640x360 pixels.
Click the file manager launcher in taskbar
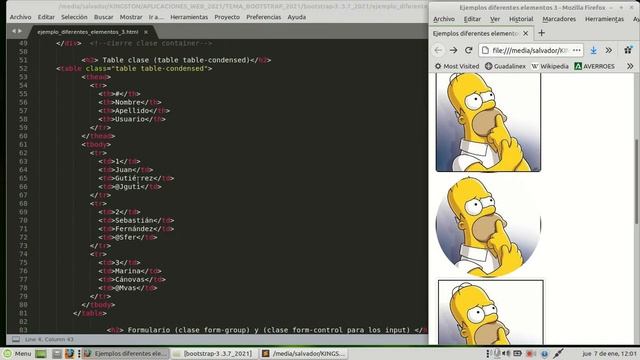coord(57,353)
